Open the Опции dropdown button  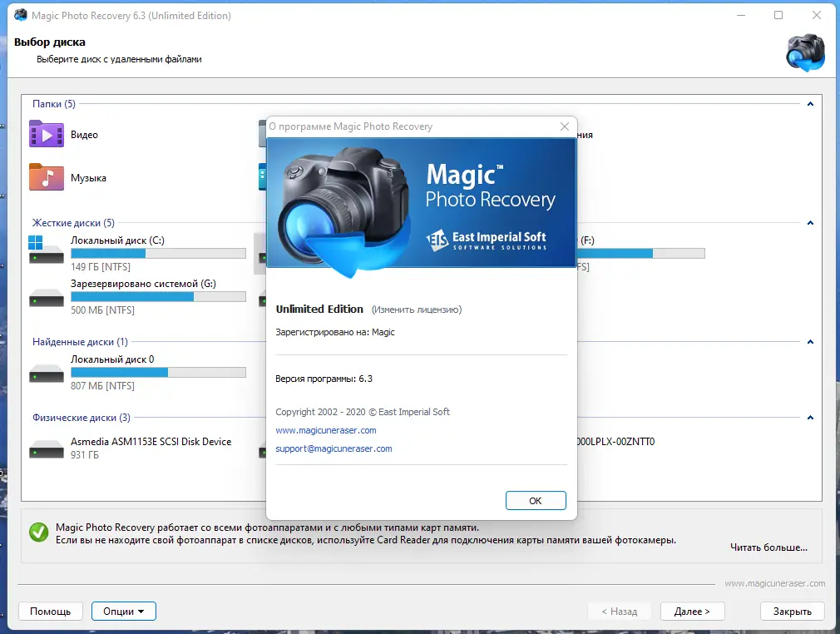point(124,611)
